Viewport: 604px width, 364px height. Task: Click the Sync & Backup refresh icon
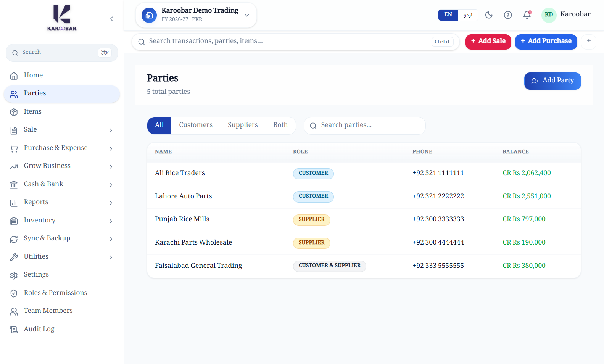[x=14, y=238]
